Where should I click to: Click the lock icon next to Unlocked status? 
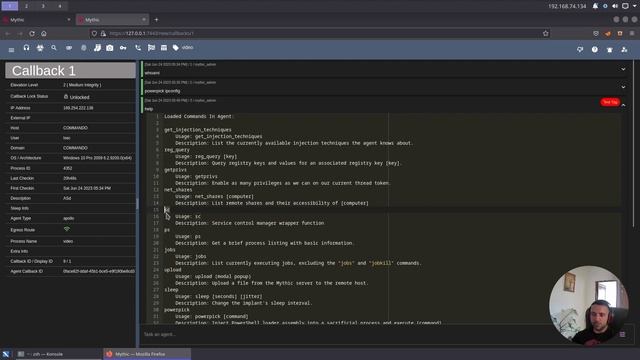[x=66, y=97]
